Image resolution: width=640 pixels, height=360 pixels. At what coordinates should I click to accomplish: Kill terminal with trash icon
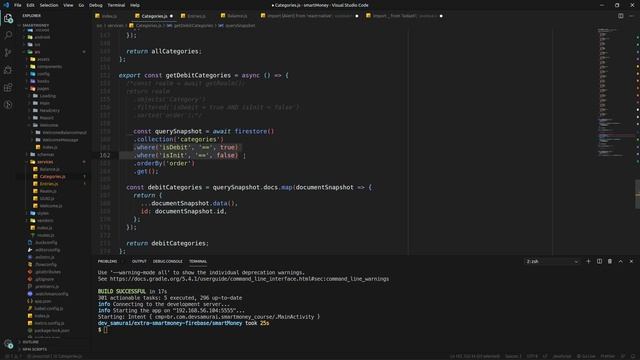pos(610,261)
